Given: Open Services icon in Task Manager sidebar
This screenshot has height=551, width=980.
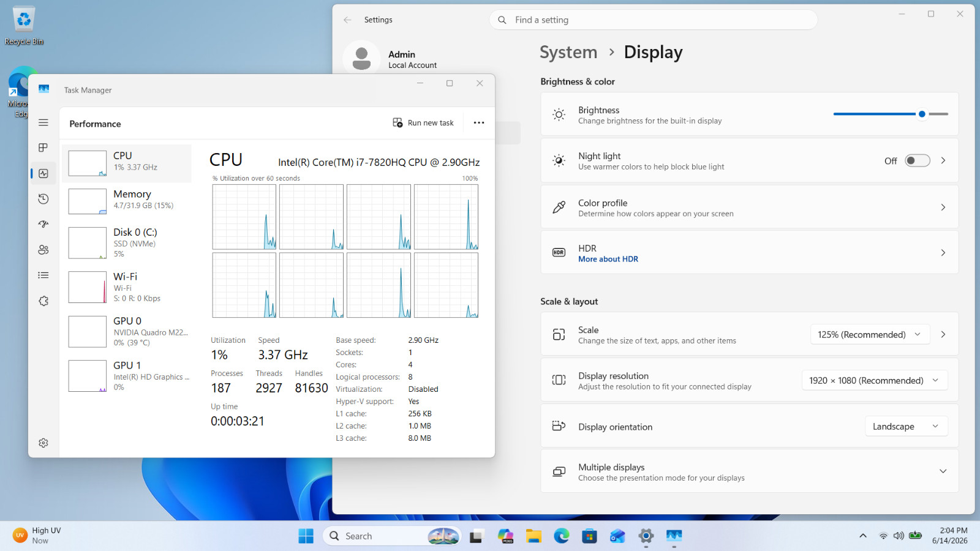Looking at the screenshot, I should pos(43,301).
